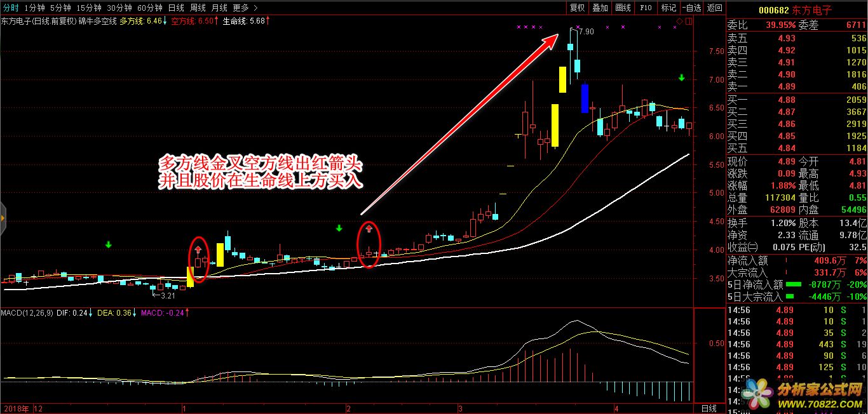The width and height of the screenshot is (868, 414).
Task: Click the 买四 bid price 4.85
Action: (x=787, y=136)
